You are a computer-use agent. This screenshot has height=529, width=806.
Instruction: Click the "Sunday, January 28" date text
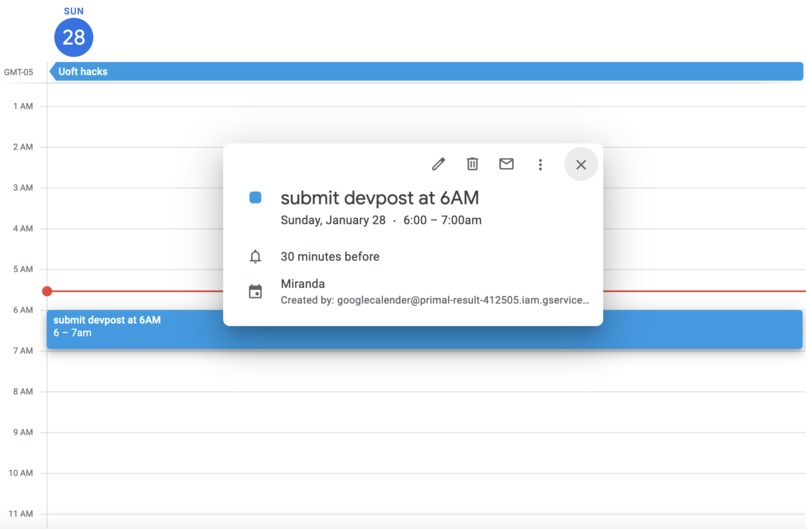click(x=333, y=220)
